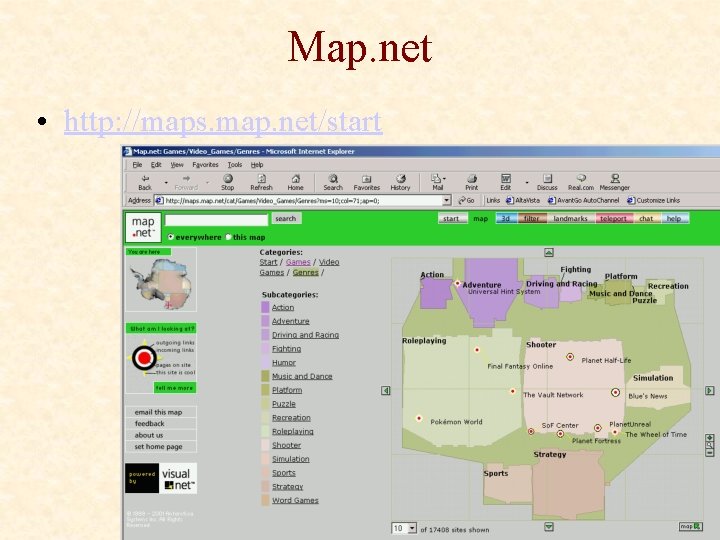Viewport: 720px width, 540px height.
Task: Open the Favorites menu
Action: (205, 164)
